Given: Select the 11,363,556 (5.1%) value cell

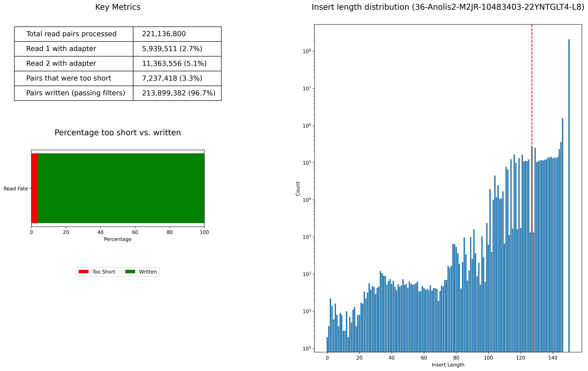Looking at the screenshot, I should pos(174,63).
